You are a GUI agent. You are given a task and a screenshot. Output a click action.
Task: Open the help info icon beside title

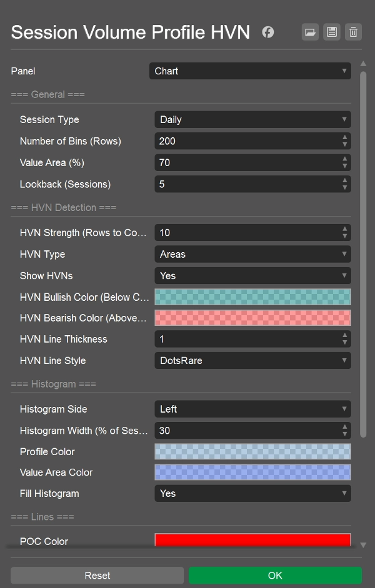tap(267, 32)
